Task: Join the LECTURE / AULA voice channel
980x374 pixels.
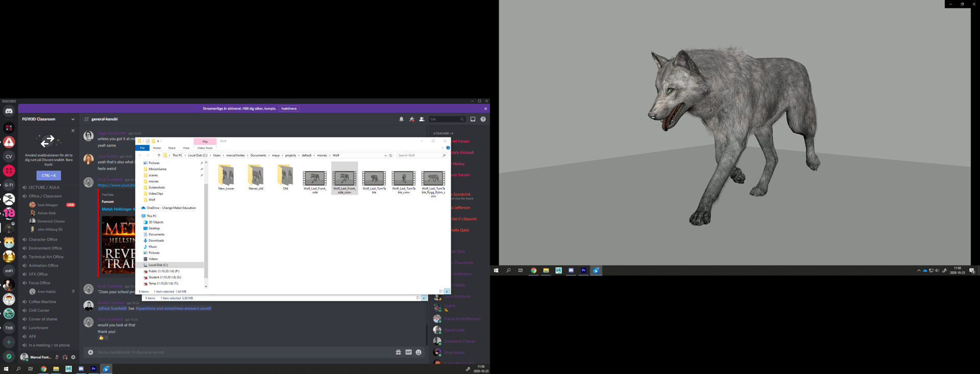Action: click(44, 187)
